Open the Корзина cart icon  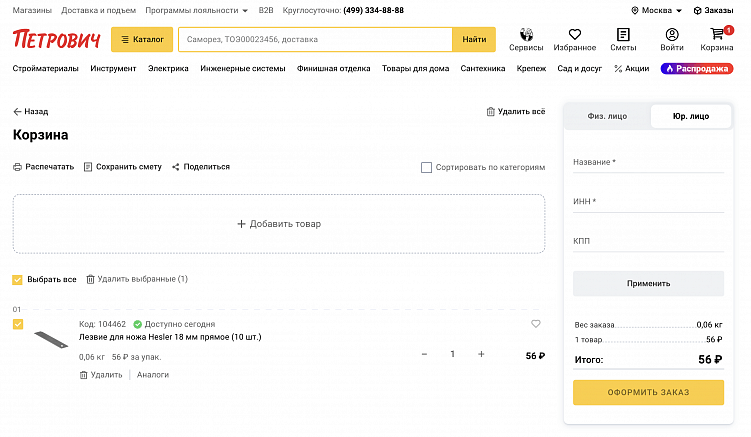717,34
